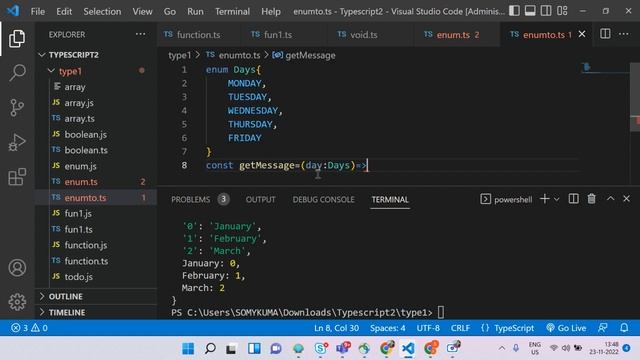640x360 pixels.
Task: Open the Run and Debug view
Action: [17, 142]
